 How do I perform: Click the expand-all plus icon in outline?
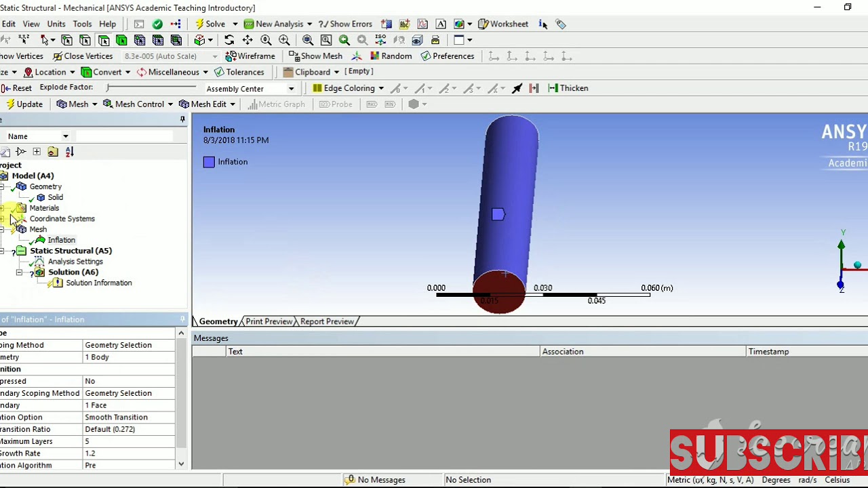[37, 152]
